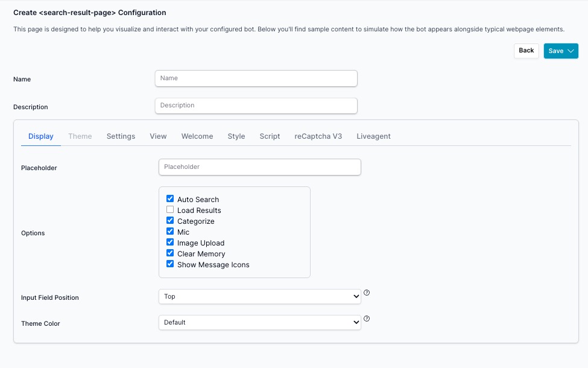Screen dimensions: 588x368
Task: Click the Back button
Action: click(526, 51)
